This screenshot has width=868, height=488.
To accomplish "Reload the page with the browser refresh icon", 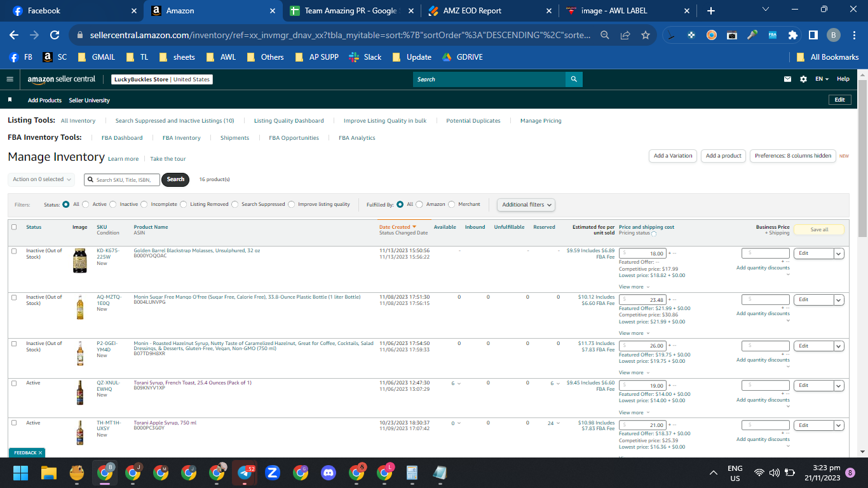I will (x=55, y=35).
